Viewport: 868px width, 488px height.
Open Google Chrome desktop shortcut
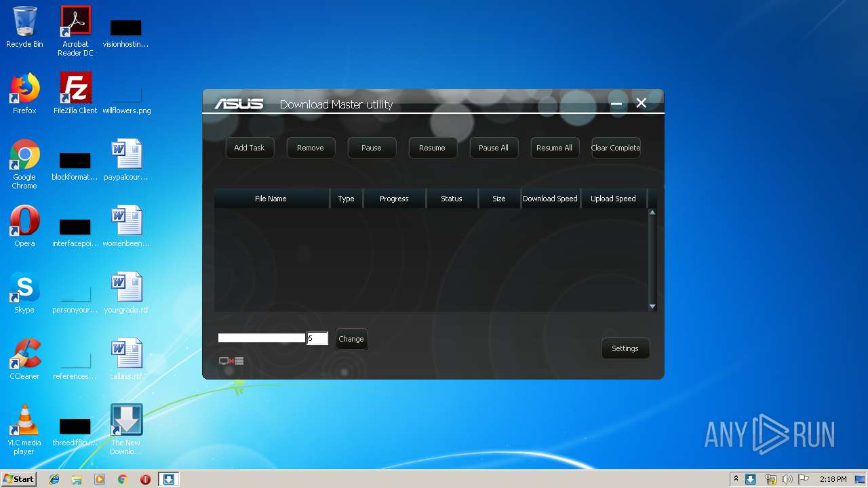point(24,164)
